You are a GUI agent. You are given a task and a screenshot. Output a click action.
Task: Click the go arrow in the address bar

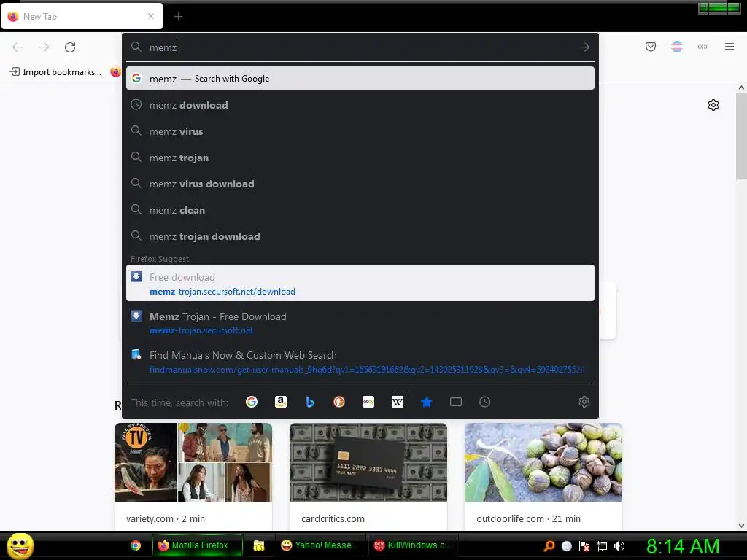click(584, 47)
